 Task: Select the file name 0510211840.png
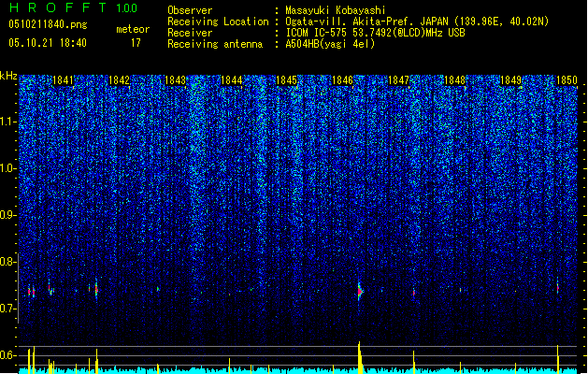pos(48,24)
